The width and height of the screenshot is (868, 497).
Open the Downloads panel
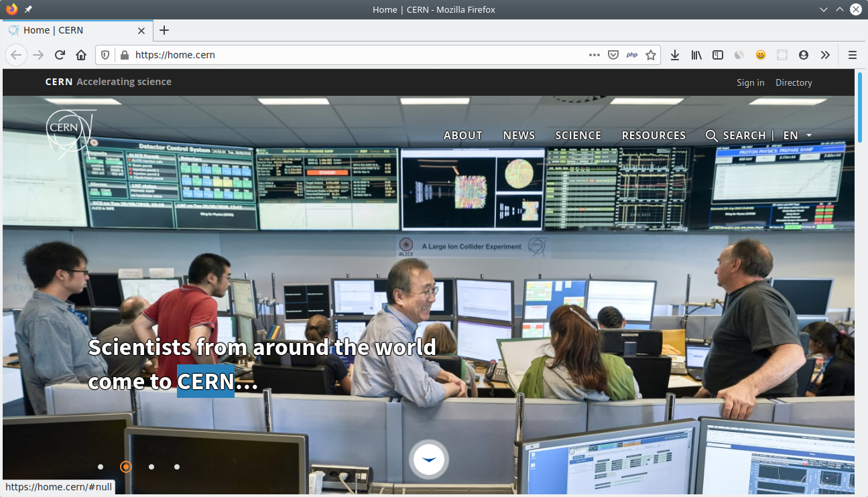675,55
